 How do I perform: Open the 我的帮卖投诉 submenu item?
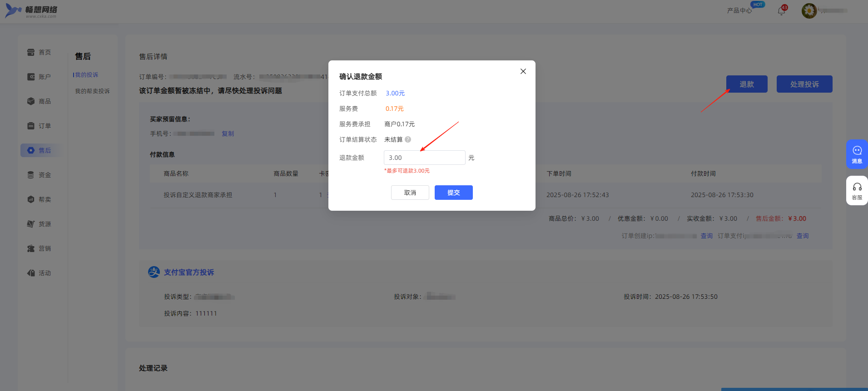point(92,91)
